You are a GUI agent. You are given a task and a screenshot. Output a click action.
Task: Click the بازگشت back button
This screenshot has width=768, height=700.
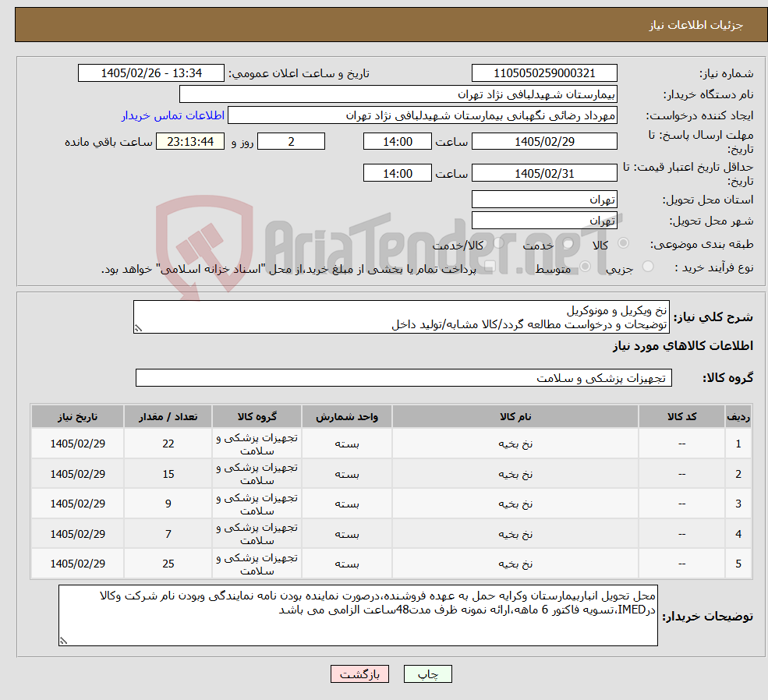[x=359, y=674]
